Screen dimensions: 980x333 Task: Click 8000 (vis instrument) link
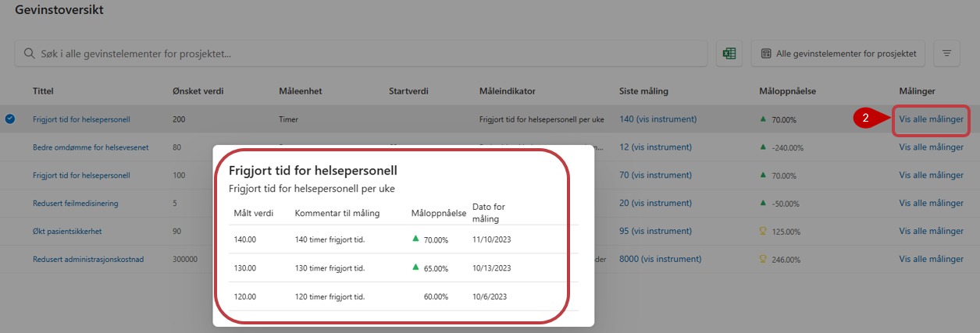[x=660, y=260]
